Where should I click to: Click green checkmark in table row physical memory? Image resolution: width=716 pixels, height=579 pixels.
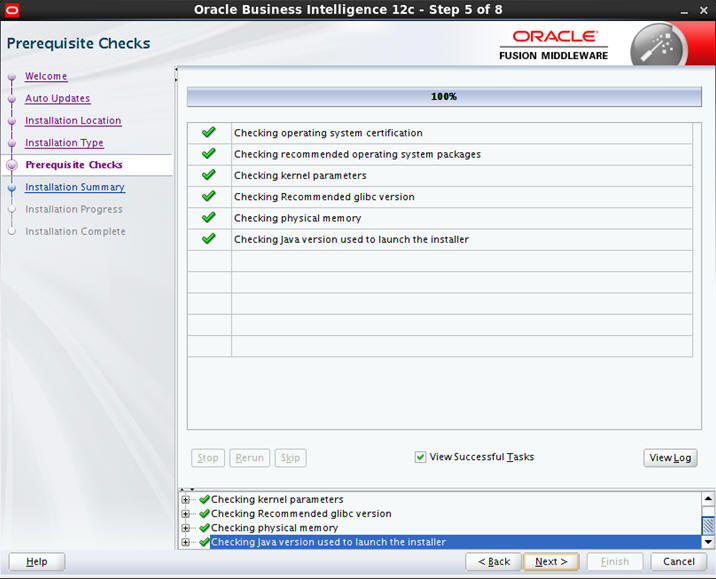tap(209, 217)
